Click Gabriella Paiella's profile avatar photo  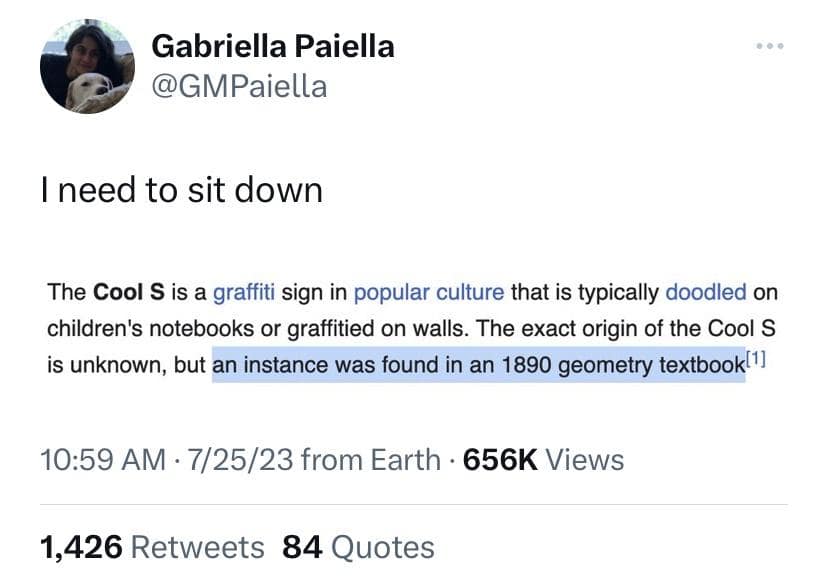(x=87, y=66)
